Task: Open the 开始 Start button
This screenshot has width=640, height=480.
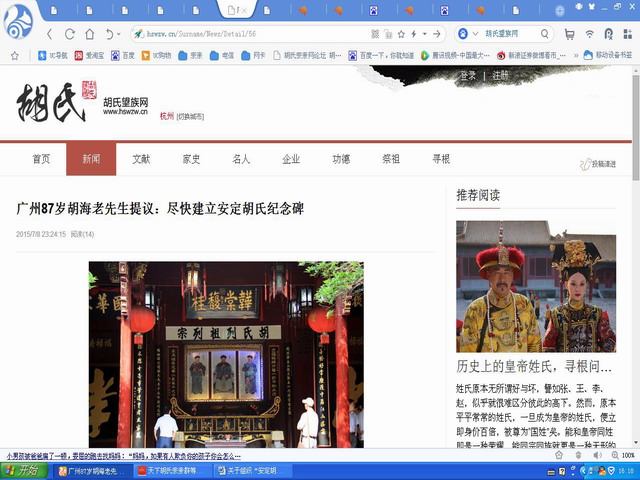Action: coord(24,471)
